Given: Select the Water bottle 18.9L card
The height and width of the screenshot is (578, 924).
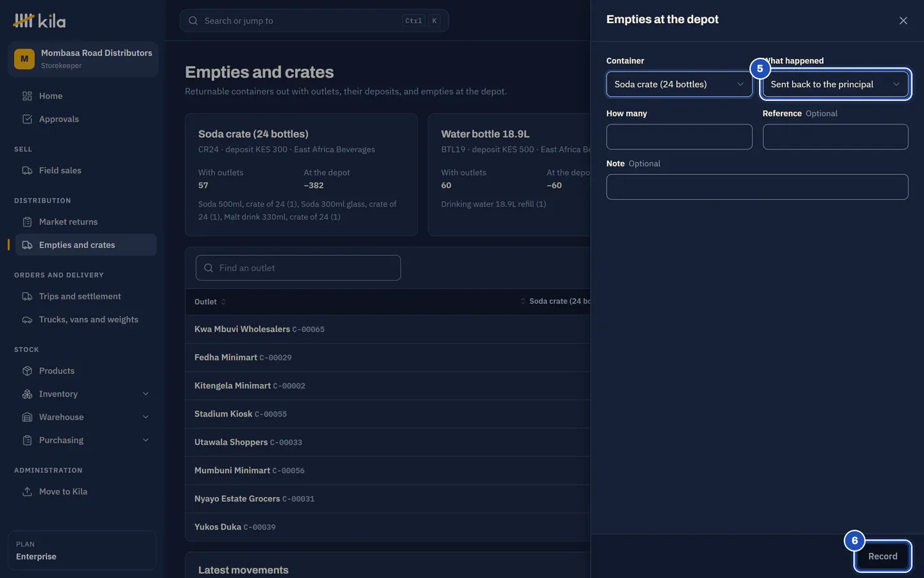Looking at the screenshot, I should pos(509,175).
